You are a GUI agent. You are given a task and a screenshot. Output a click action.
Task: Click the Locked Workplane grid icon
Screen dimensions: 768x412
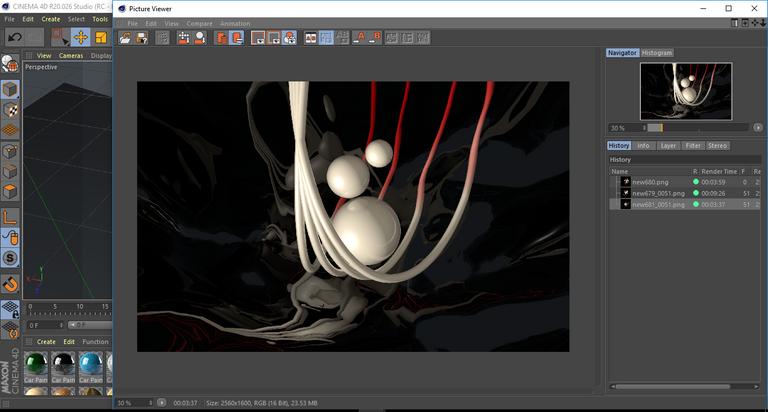(x=10, y=309)
